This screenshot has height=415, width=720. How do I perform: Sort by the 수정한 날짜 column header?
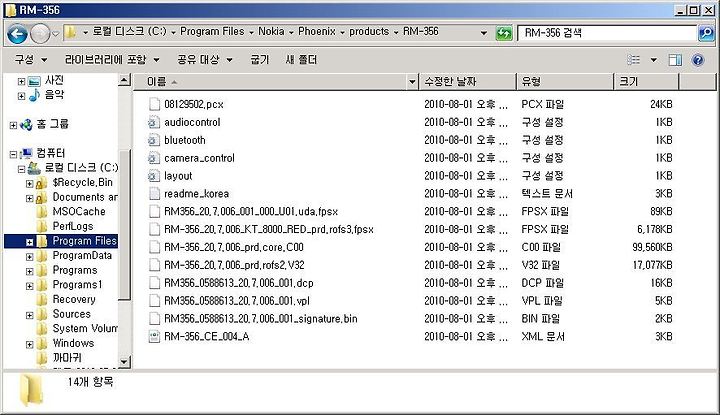pos(467,82)
